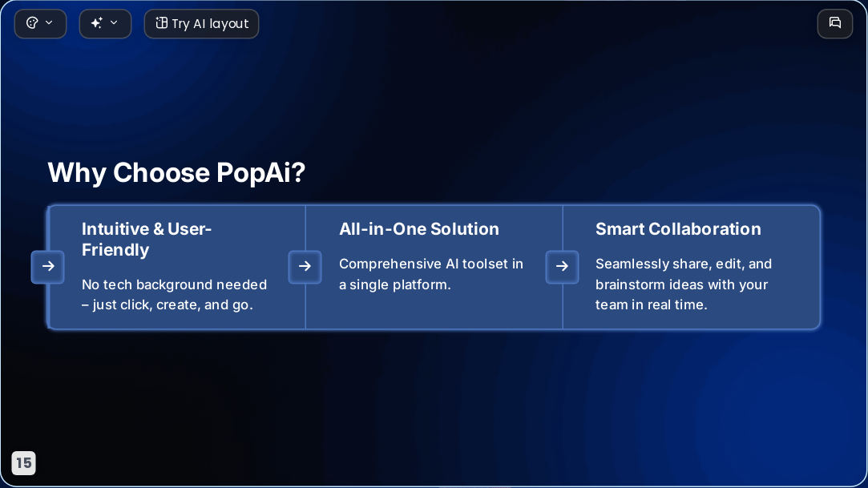Click the Try AI layout button
The height and width of the screenshot is (488, 868).
(x=201, y=24)
